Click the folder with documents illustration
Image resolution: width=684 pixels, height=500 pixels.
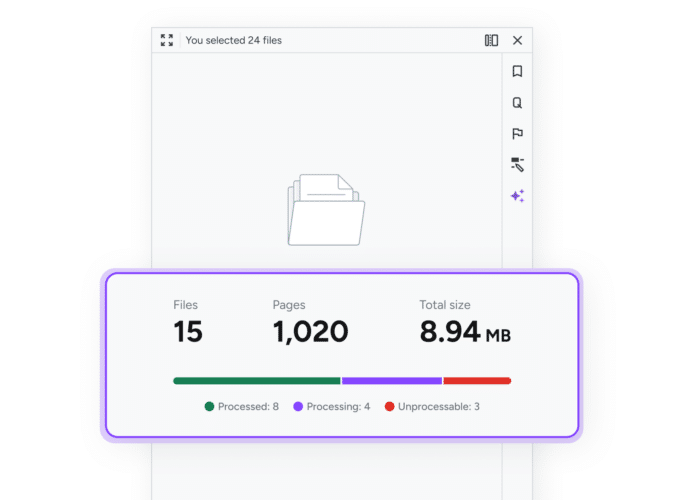(326, 209)
